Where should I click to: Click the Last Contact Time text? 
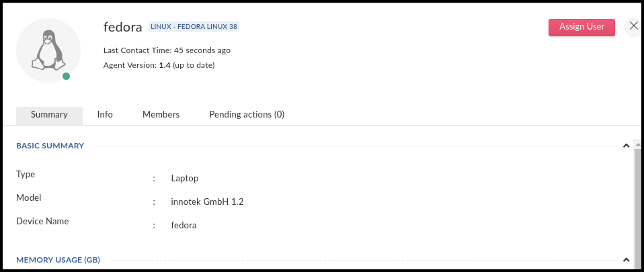pos(167,50)
